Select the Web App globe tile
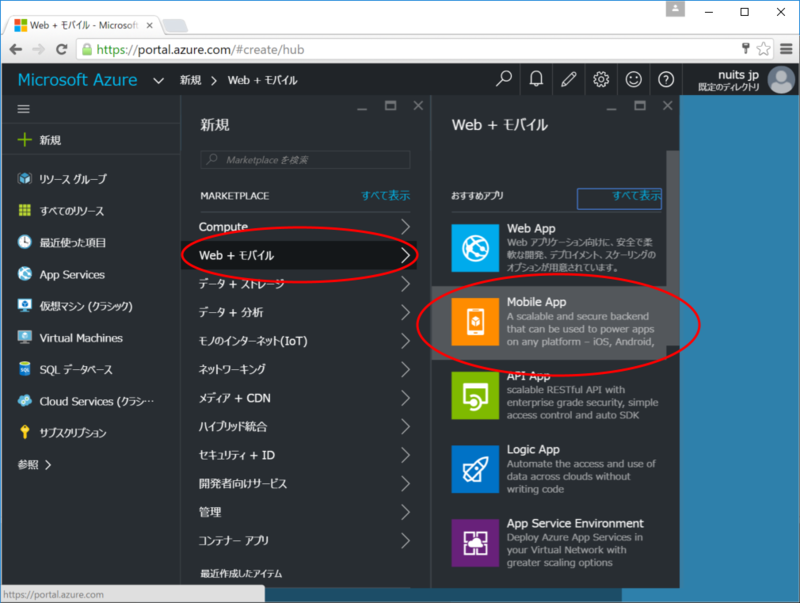The width and height of the screenshot is (800, 603). pyautogui.click(x=475, y=248)
